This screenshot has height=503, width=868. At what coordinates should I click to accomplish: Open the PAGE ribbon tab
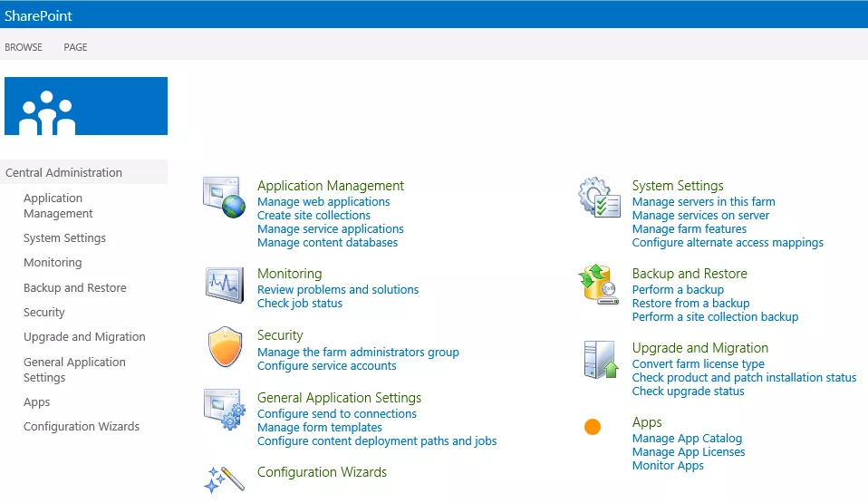pos(75,47)
